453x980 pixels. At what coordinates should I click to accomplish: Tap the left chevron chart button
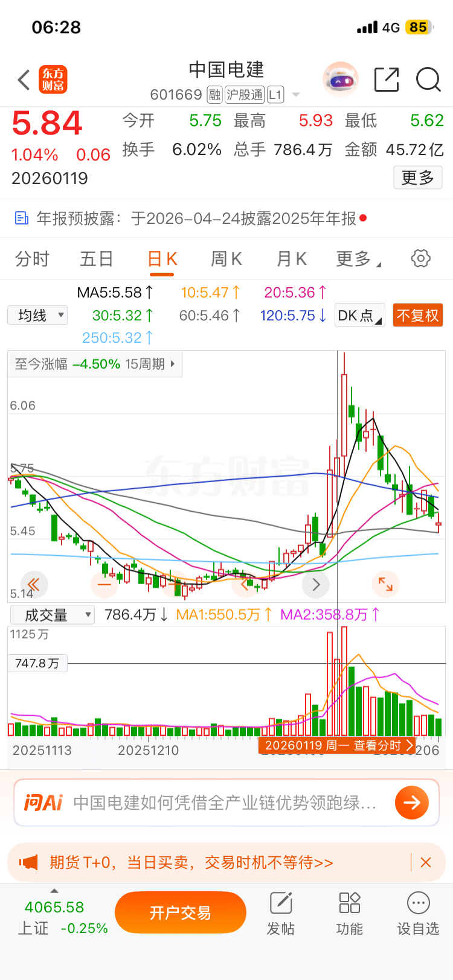[245, 584]
